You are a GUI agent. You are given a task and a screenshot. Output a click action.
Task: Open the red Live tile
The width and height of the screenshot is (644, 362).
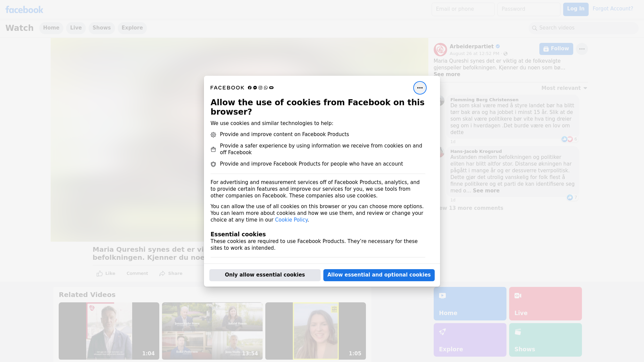pyautogui.click(x=545, y=304)
